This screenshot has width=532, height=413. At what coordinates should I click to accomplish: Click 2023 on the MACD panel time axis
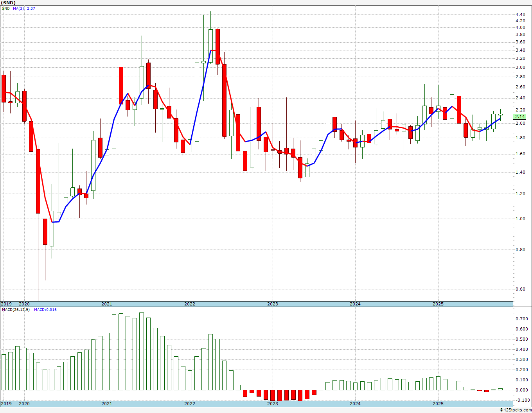(272, 404)
